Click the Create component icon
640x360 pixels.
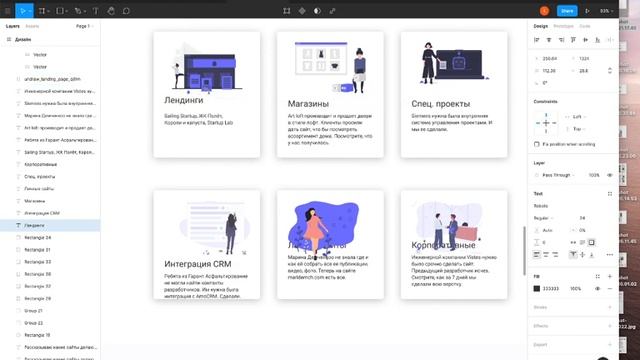coord(302,11)
